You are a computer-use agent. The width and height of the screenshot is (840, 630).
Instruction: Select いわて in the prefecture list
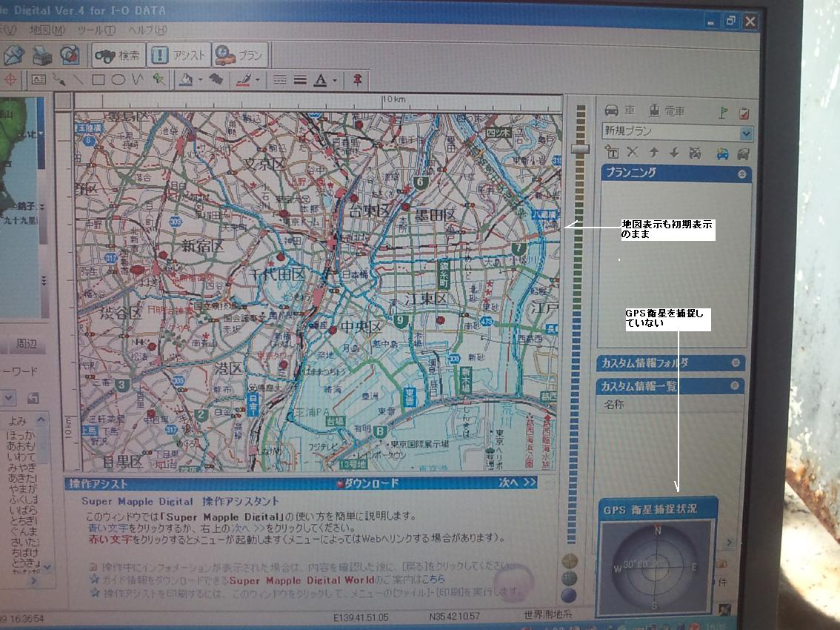pos(20,457)
